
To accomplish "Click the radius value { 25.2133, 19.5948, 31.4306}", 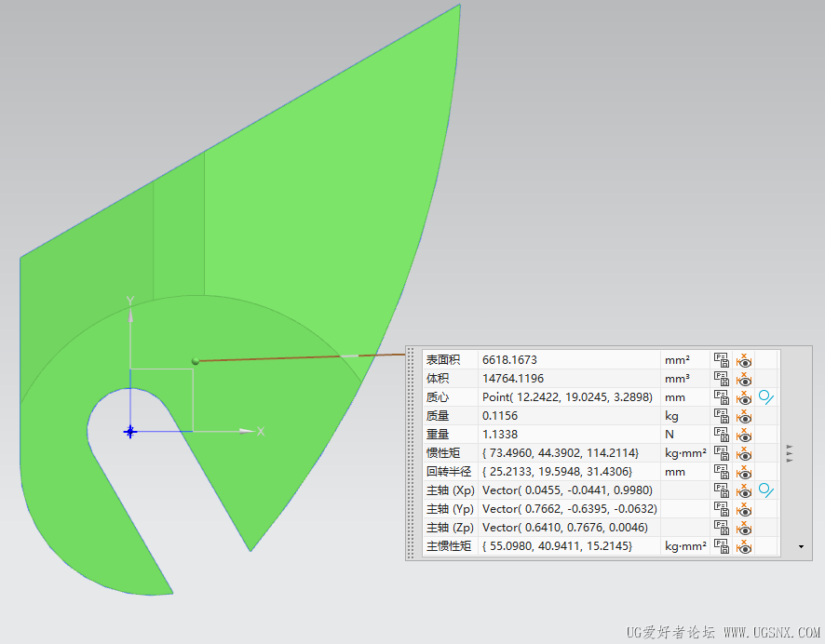I will click(x=557, y=472).
